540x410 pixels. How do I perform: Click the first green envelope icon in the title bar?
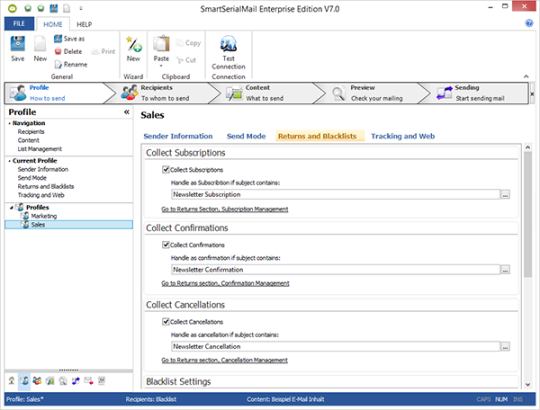tap(28, 8)
